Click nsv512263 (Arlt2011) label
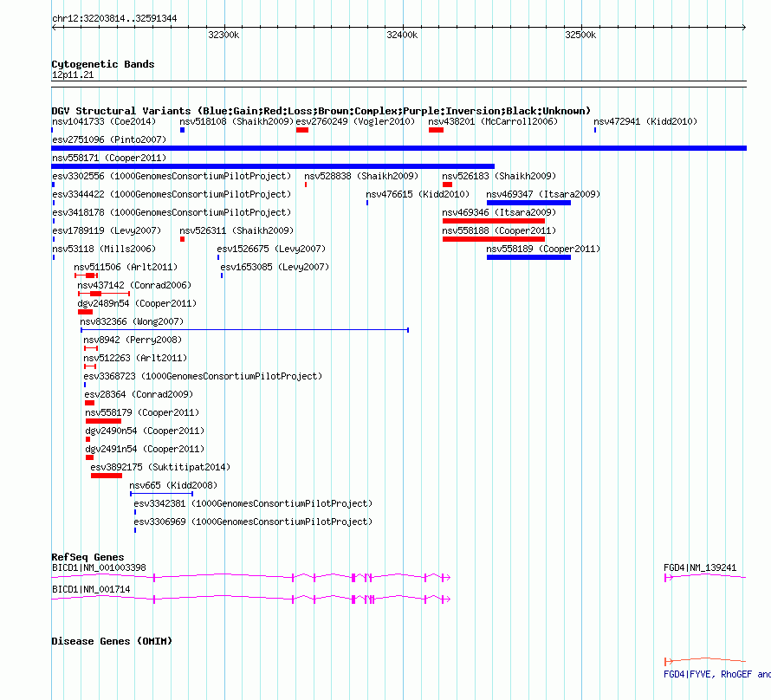Image resolution: width=771 pixels, height=700 pixels. (135, 358)
